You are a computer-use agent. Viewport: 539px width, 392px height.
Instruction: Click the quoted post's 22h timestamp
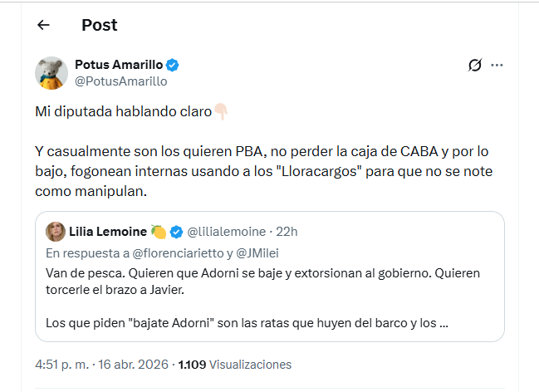coord(287,231)
